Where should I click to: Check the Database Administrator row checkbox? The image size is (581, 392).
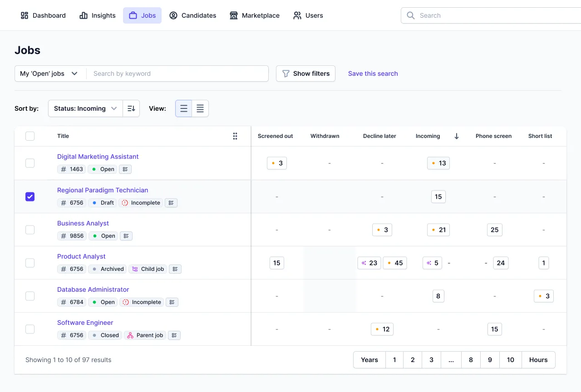[30, 296]
